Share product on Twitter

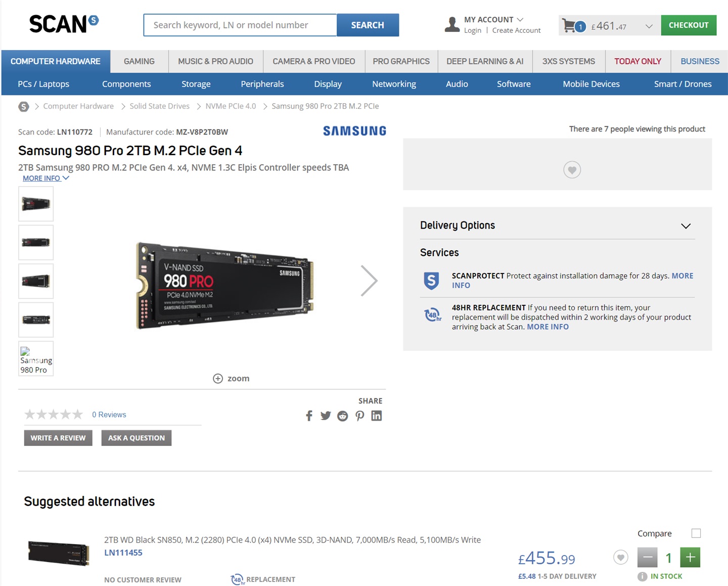[326, 416]
